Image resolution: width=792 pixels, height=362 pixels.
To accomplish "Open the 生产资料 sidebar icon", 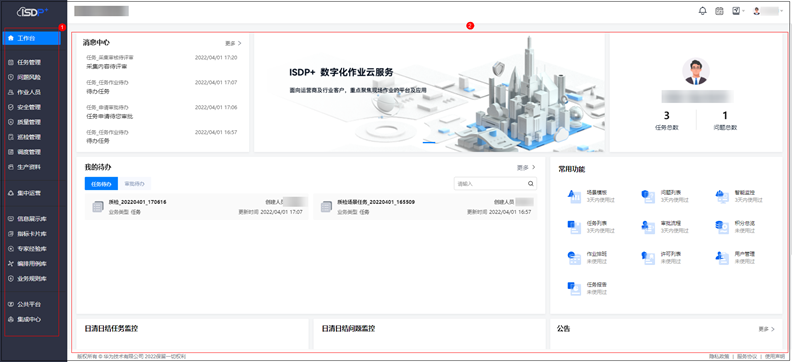I will point(11,167).
